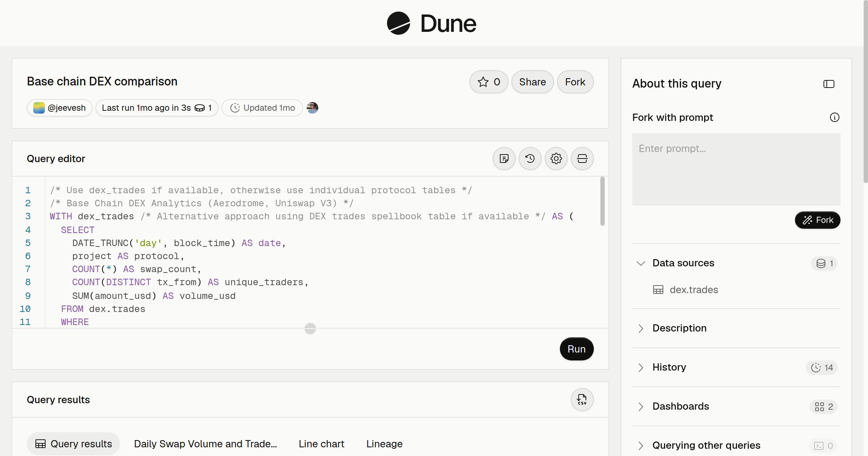Click the Dune wordmark text

(448, 24)
